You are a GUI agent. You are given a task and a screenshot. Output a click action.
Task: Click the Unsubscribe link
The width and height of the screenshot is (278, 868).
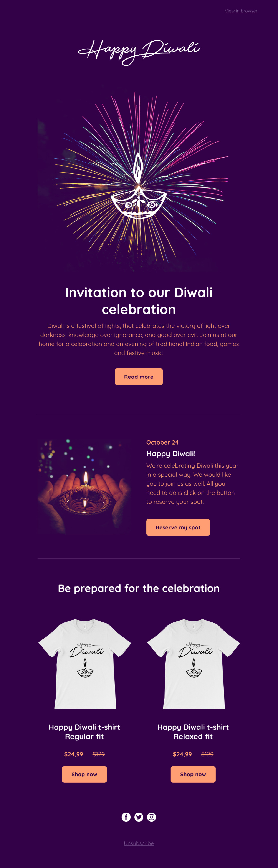tap(139, 843)
